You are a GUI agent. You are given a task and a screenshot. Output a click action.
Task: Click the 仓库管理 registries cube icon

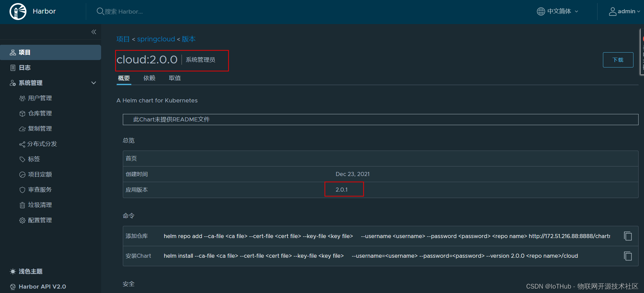tap(22, 114)
